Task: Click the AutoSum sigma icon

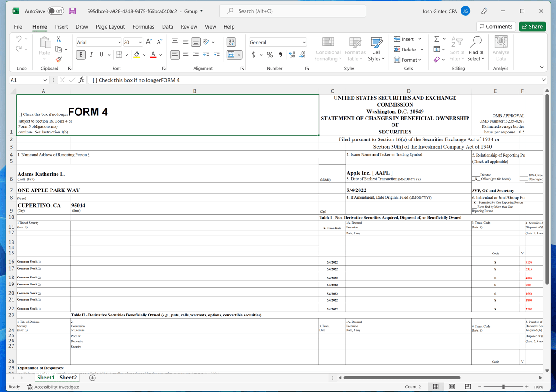Action: pyautogui.click(x=436, y=39)
